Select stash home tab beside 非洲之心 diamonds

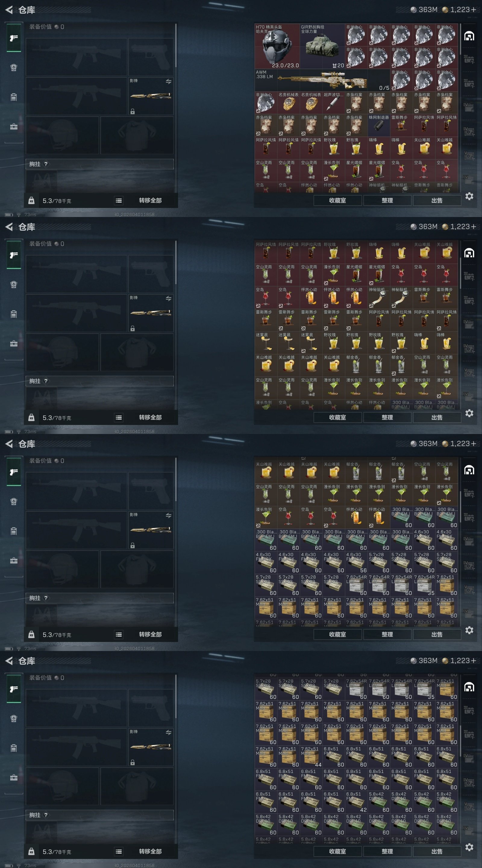(469, 36)
